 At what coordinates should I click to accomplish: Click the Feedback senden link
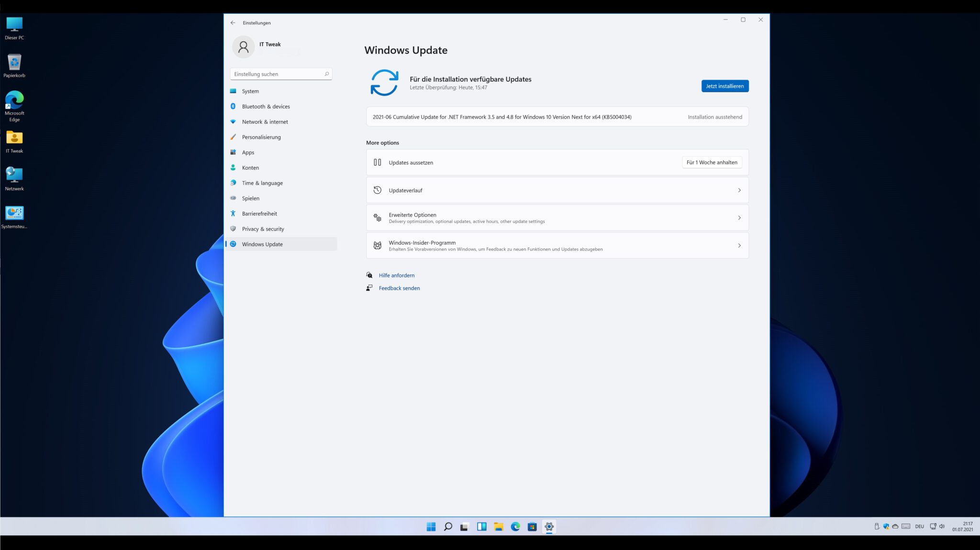pos(399,288)
